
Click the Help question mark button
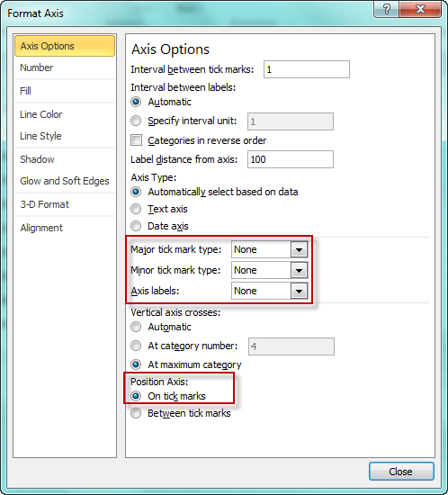(387, 9)
